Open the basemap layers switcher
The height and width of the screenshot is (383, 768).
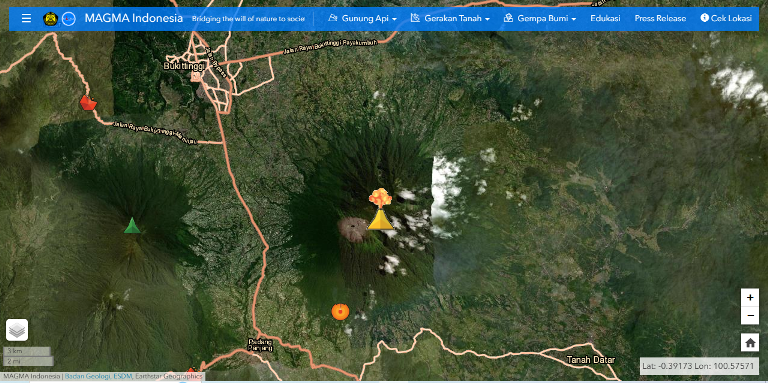click(x=17, y=330)
